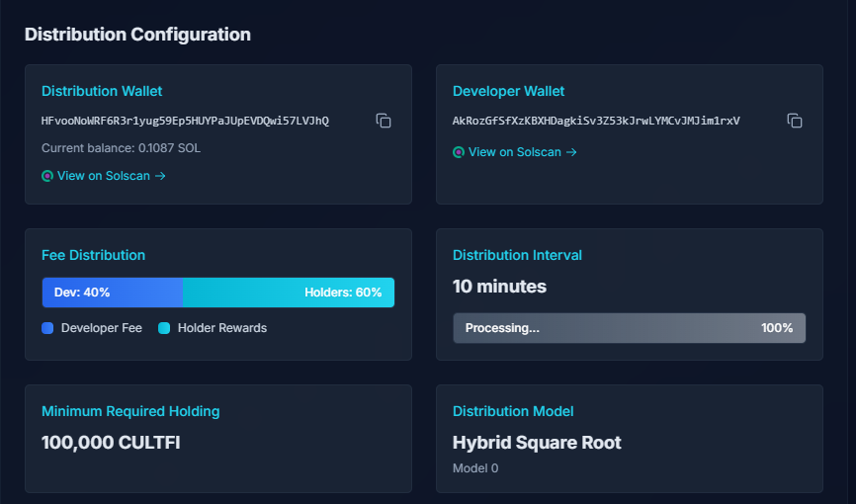This screenshot has width=856, height=504.
Task: Click the Developer Fee legend label
Action: point(102,328)
